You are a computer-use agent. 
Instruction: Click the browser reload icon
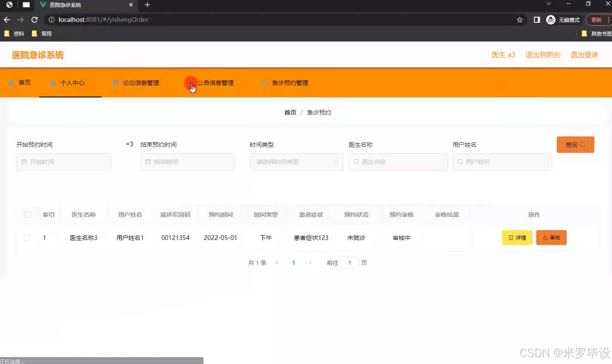(34, 19)
